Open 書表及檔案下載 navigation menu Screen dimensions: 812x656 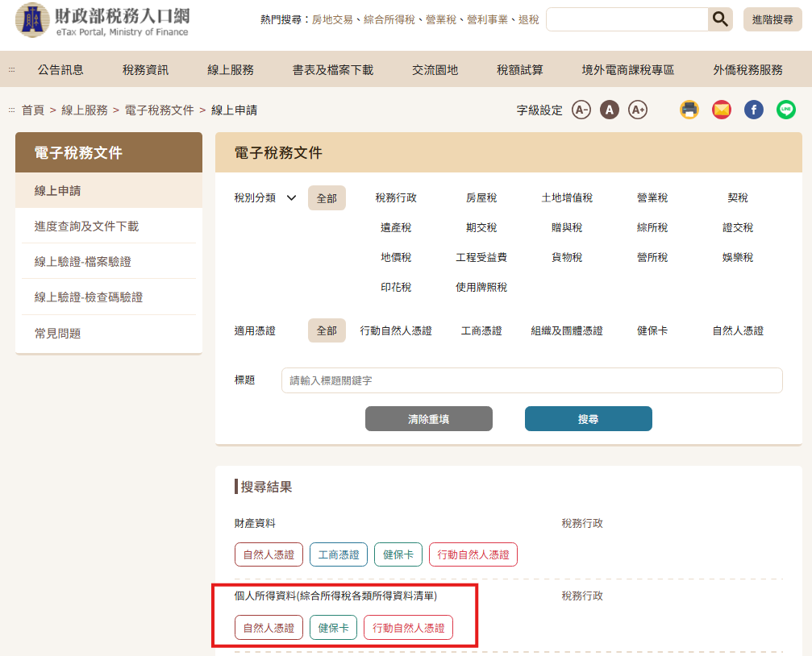[x=333, y=70]
